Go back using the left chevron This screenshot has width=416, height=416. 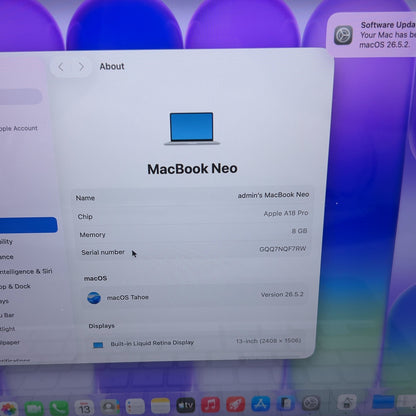[x=61, y=67]
